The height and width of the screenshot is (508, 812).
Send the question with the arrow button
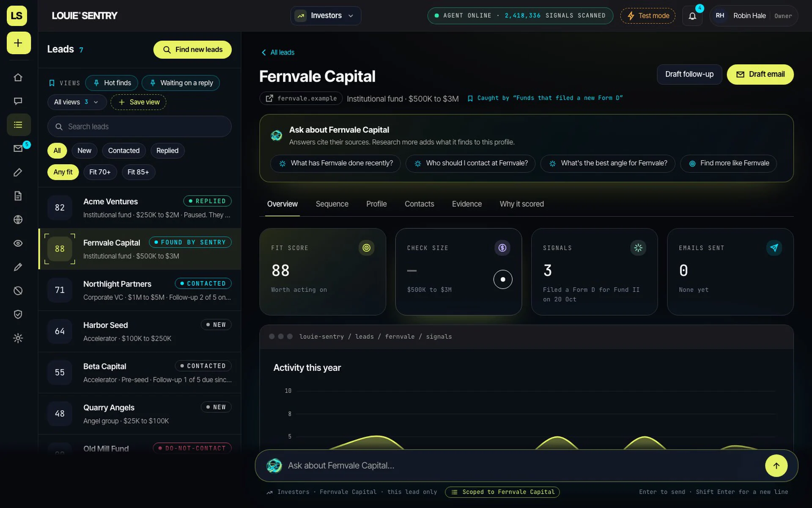(x=776, y=466)
